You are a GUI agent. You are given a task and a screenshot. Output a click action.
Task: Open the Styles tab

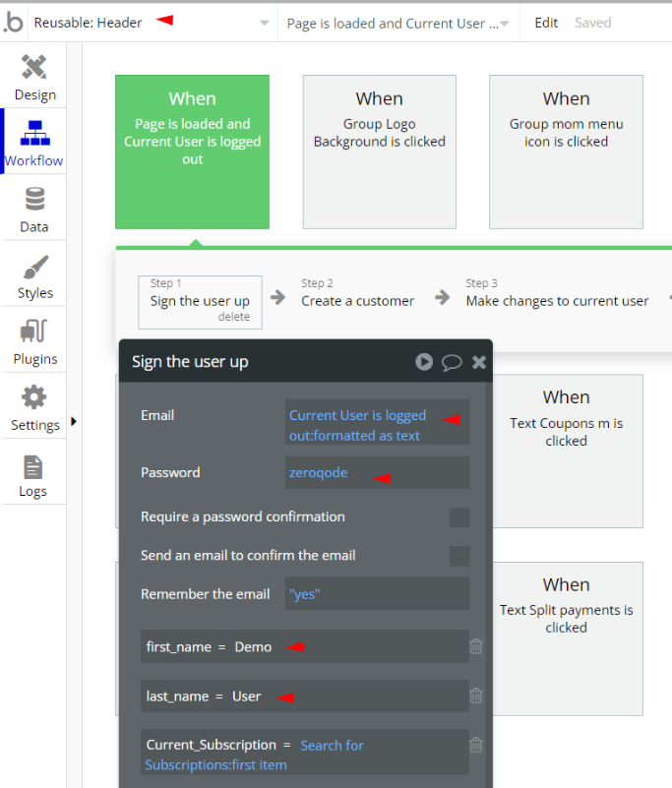pyautogui.click(x=34, y=275)
